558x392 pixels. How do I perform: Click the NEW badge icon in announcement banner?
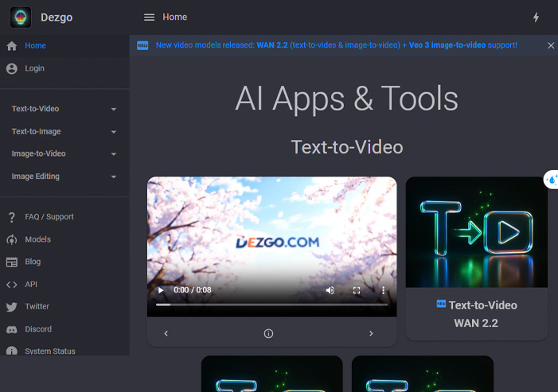point(142,45)
